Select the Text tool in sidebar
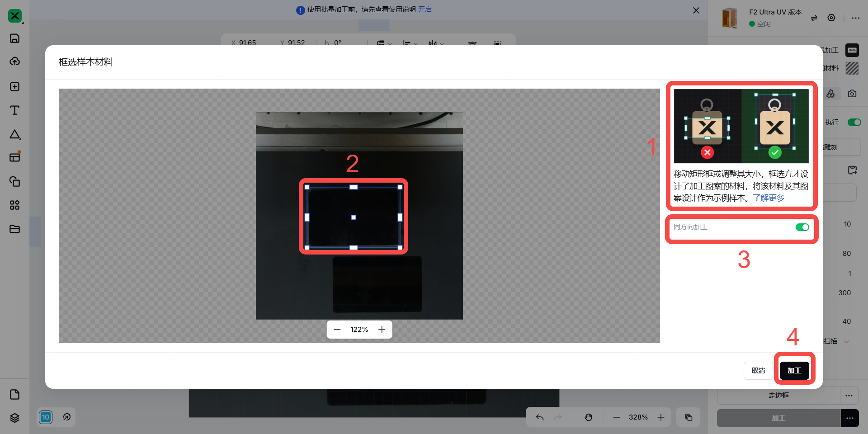Image resolution: width=868 pixels, height=434 pixels. (x=14, y=110)
